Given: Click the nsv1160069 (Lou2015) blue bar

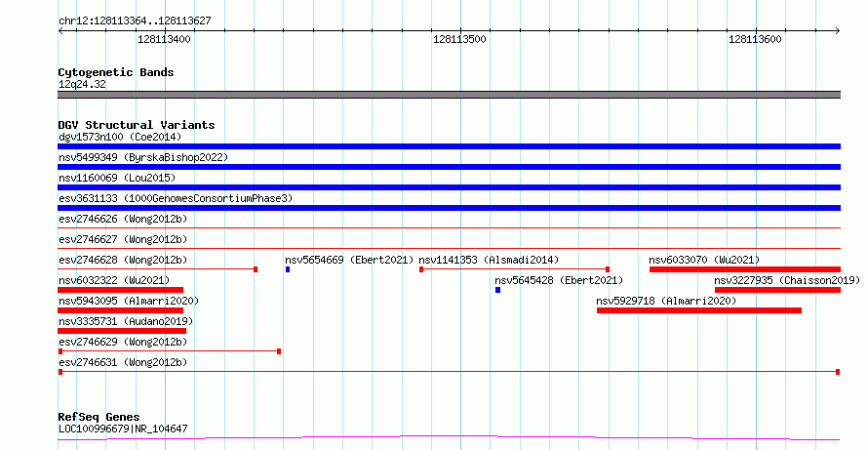Looking at the screenshot, I should pos(449,187).
